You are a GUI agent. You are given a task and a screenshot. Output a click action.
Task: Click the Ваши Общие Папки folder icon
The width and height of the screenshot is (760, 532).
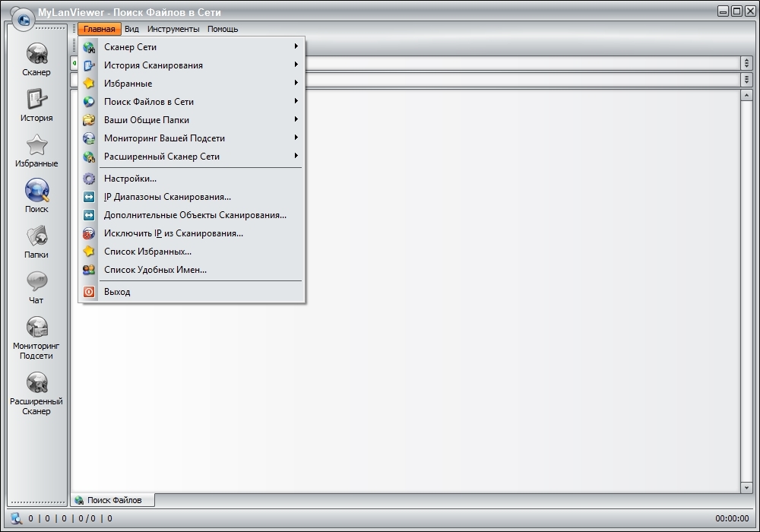(x=89, y=120)
